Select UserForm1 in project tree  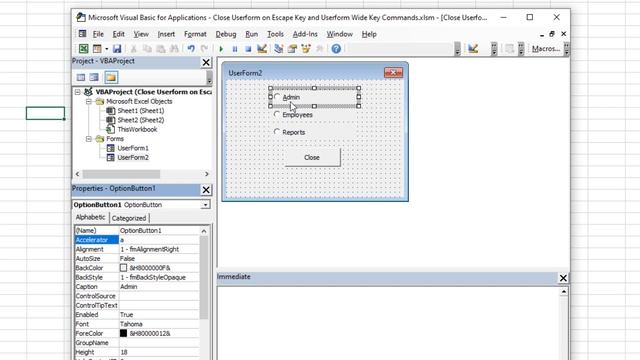(133, 148)
